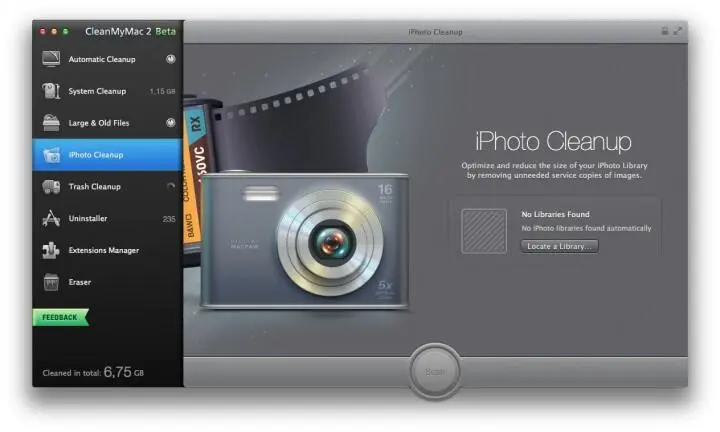The height and width of the screenshot is (432, 720).
Task: Enter full screen with the arrows icon
Action: click(678, 31)
